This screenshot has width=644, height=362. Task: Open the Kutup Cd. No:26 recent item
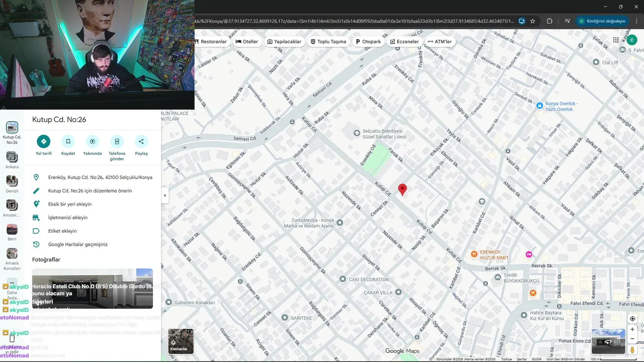pyautogui.click(x=12, y=132)
